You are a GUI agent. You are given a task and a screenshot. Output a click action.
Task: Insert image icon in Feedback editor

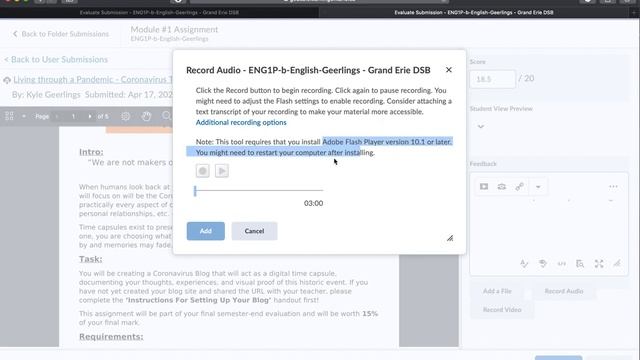[x=502, y=187]
